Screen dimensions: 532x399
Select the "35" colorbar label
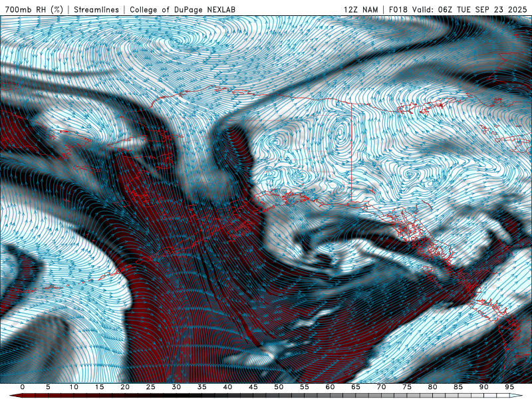point(202,387)
